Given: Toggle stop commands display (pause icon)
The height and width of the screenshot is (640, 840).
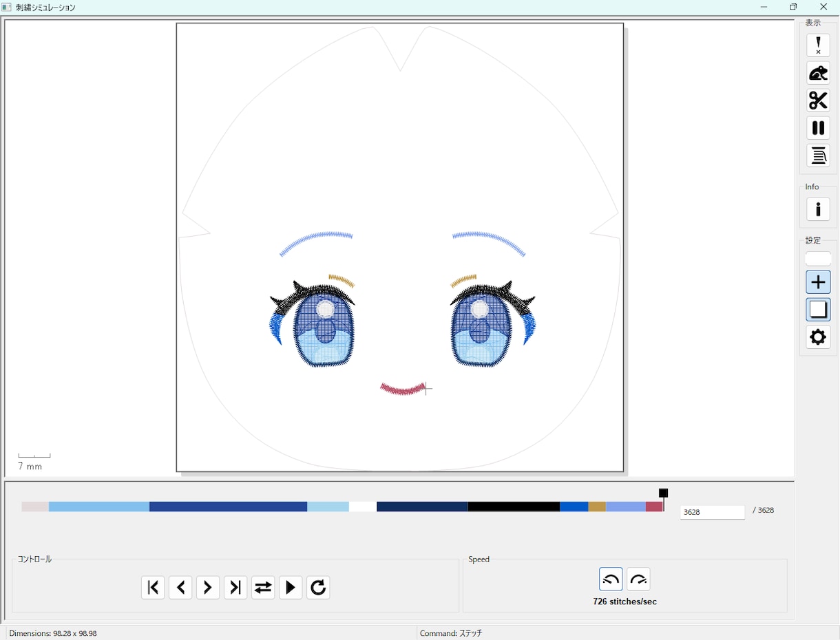Looking at the screenshot, I should 818,128.
